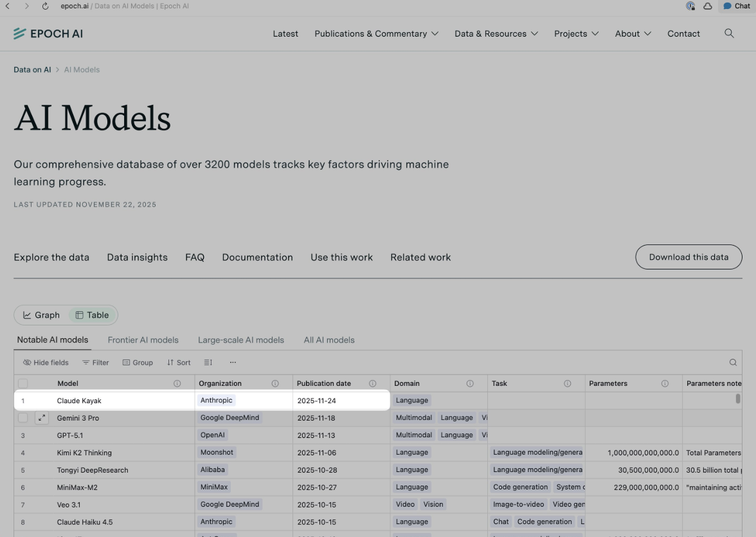
Task: Click info icon in Organization column header
Action: click(x=275, y=383)
